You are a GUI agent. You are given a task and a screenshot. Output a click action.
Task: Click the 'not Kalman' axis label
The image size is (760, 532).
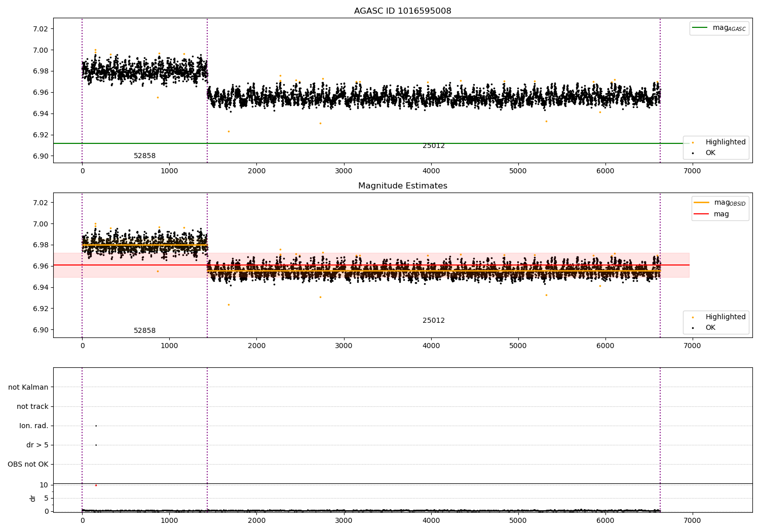tap(28, 387)
